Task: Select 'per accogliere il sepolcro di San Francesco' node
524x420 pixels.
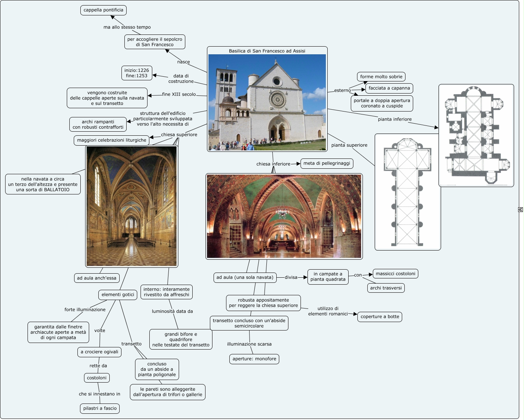Action: coord(155,42)
